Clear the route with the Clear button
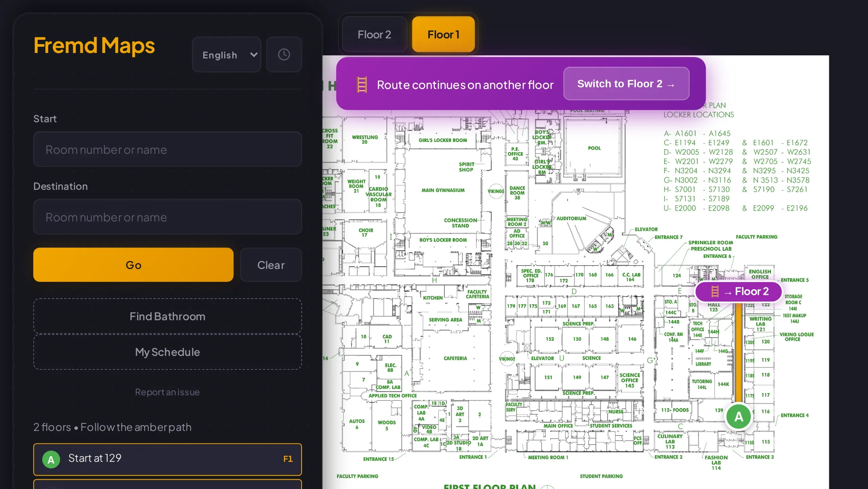868x489 pixels. (271, 265)
